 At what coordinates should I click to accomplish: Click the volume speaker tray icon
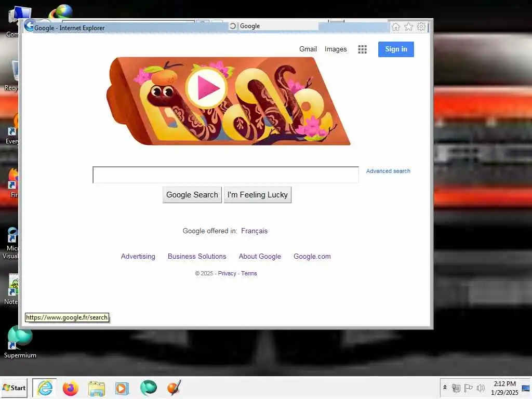tap(481, 388)
